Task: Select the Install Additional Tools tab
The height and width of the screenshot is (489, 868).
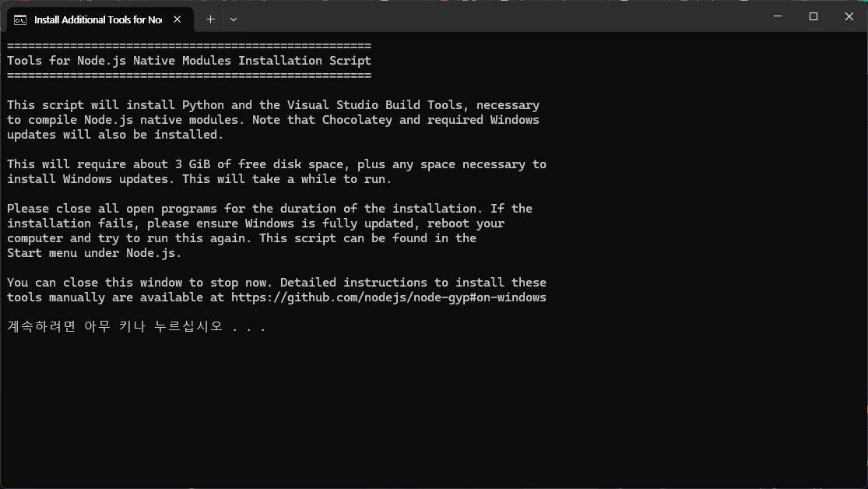Action: 100,19
